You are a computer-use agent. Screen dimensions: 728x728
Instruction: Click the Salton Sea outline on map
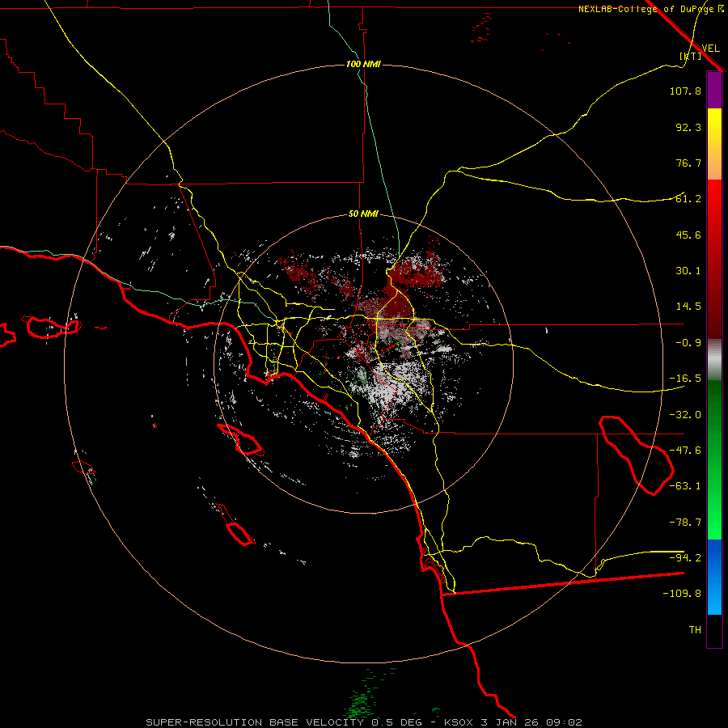(636, 455)
